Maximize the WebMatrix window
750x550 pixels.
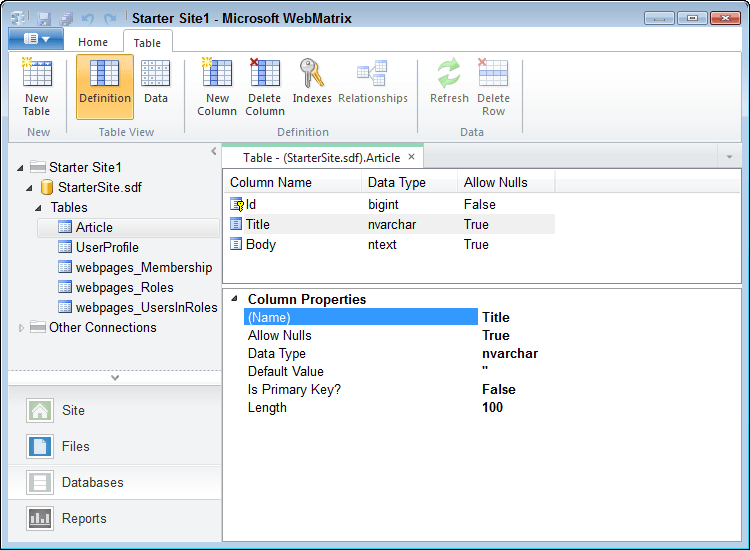(692, 18)
